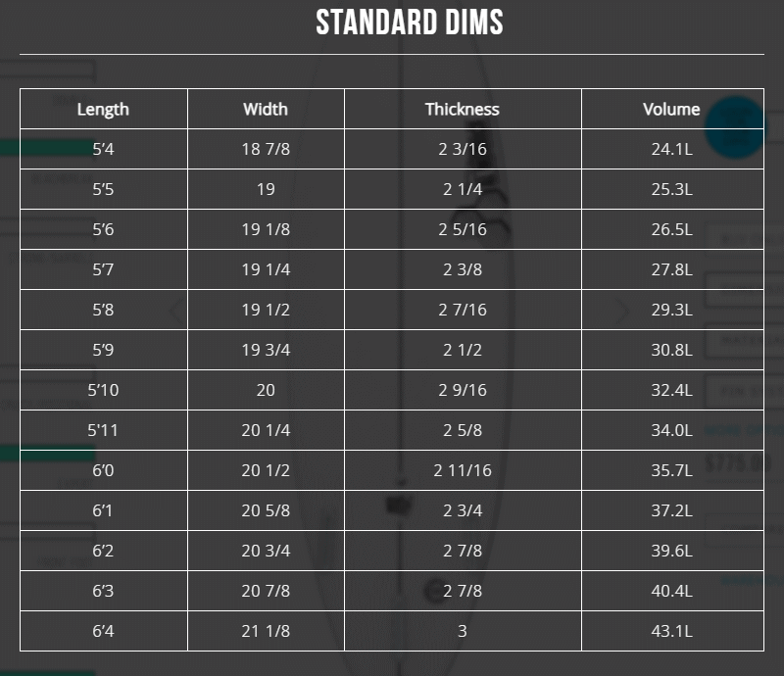Click the 2 11/16 thickness cell

462,470
